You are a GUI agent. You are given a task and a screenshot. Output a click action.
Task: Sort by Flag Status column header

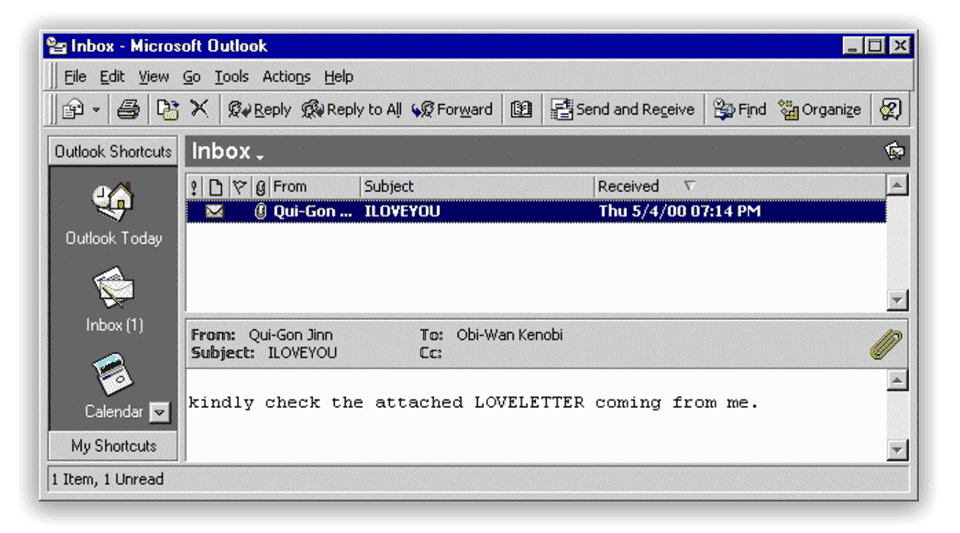[239, 187]
